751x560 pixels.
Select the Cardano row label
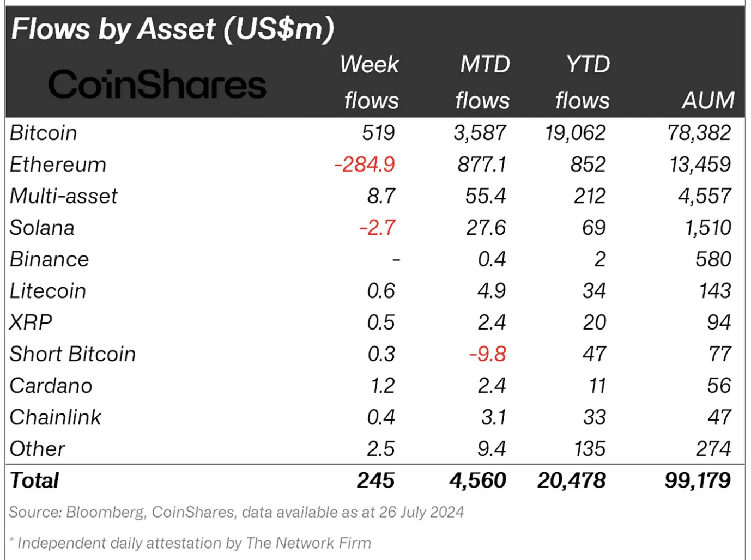click(51, 386)
